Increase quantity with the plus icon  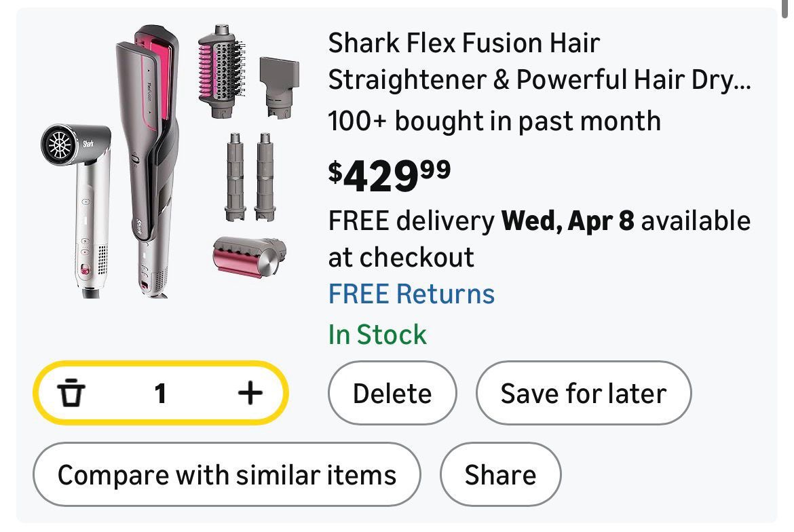coord(250,392)
